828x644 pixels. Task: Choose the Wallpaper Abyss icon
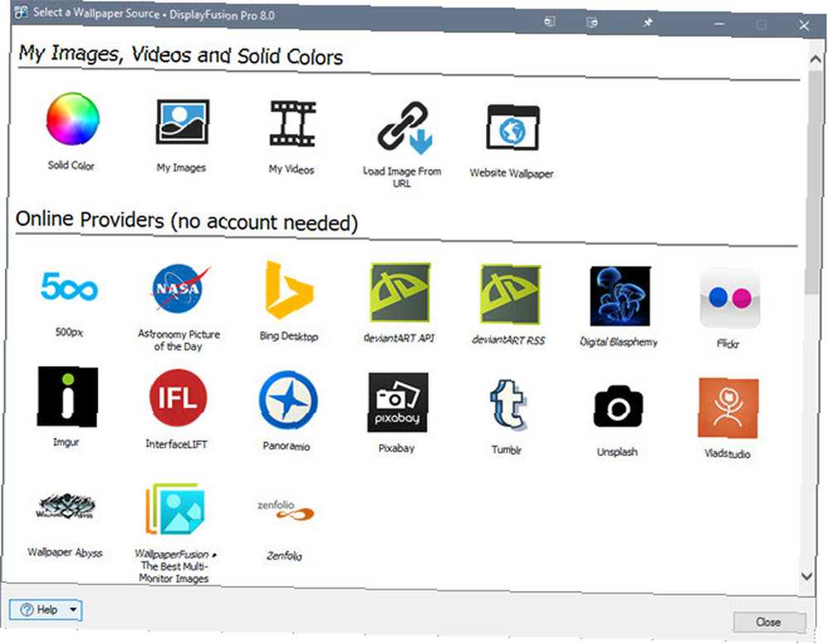65,507
